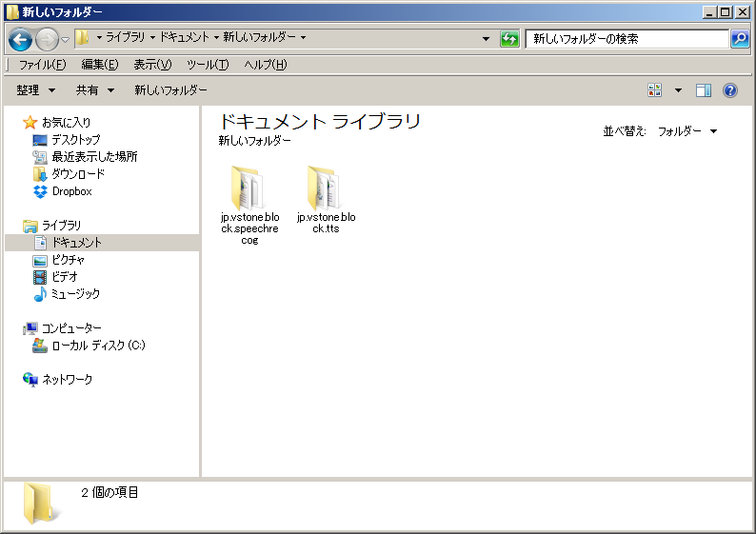
Task: Expand the 整理 menu dropdown
Action: (x=36, y=90)
